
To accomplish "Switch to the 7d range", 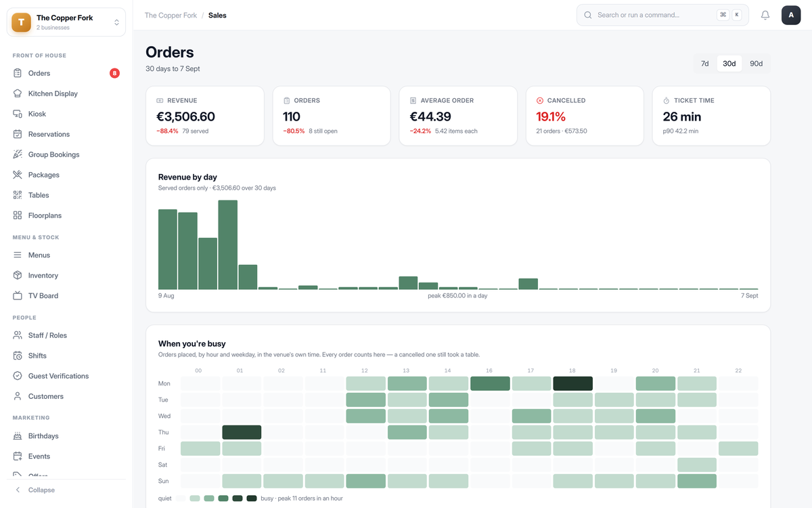I will (x=704, y=64).
